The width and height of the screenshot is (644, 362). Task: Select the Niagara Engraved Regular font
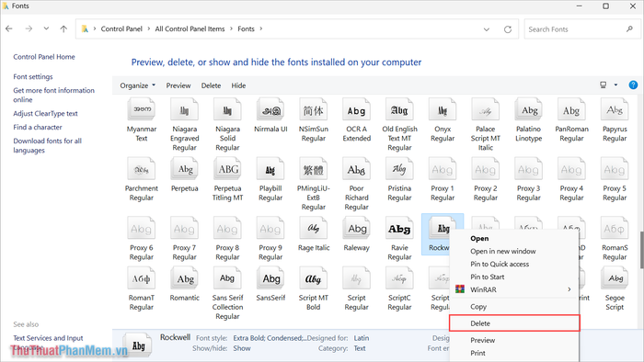coord(184,125)
